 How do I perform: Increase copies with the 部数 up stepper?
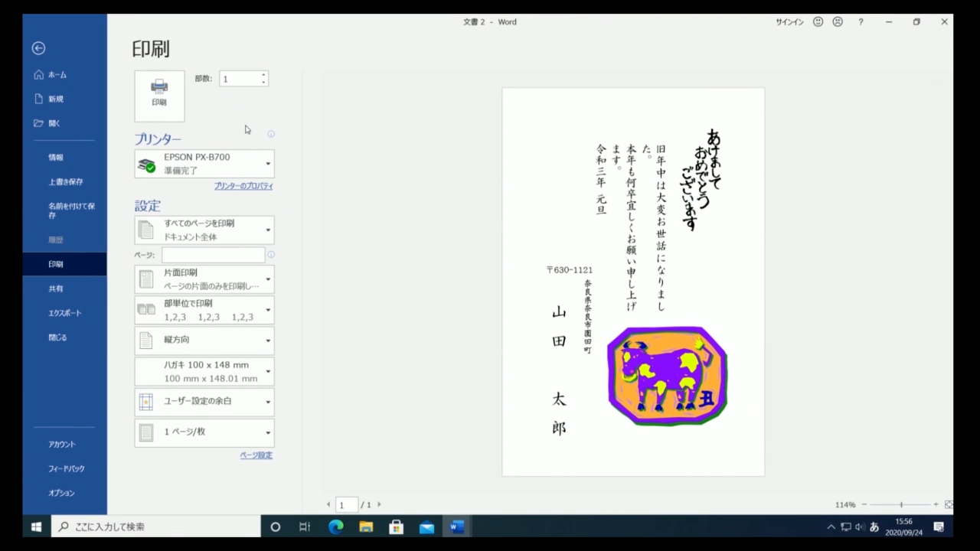tap(263, 75)
